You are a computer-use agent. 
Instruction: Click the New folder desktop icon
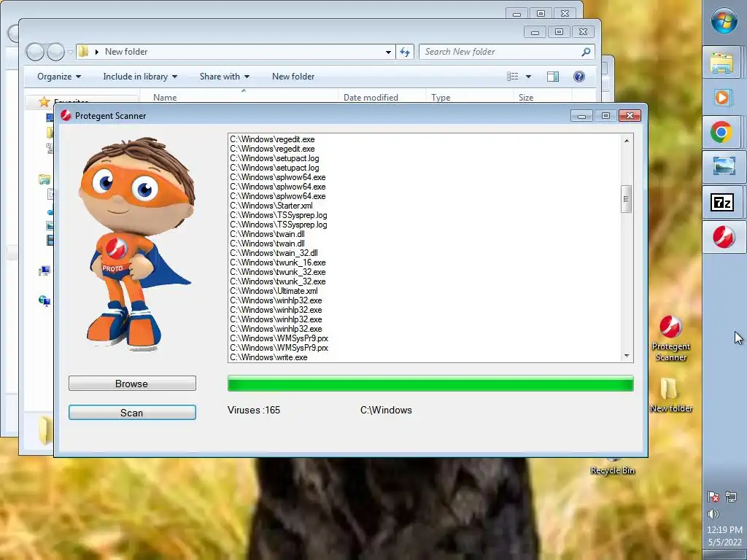click(671, 394)
